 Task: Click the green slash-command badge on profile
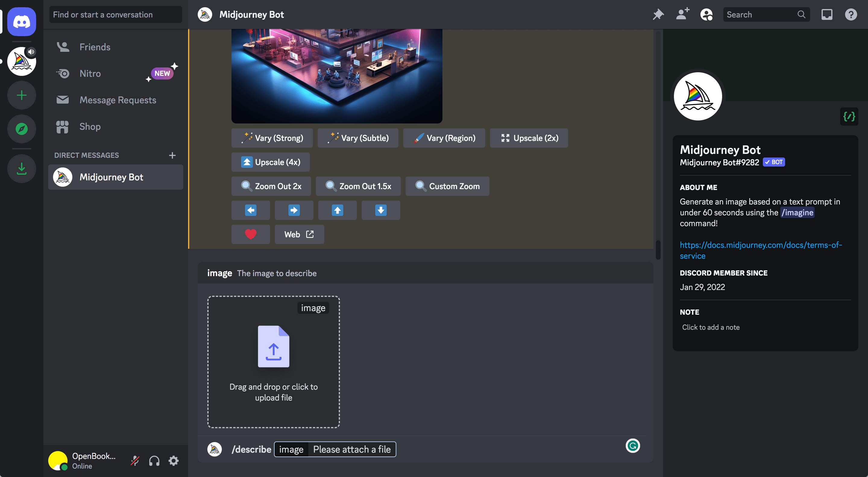[x=849, y=117]
